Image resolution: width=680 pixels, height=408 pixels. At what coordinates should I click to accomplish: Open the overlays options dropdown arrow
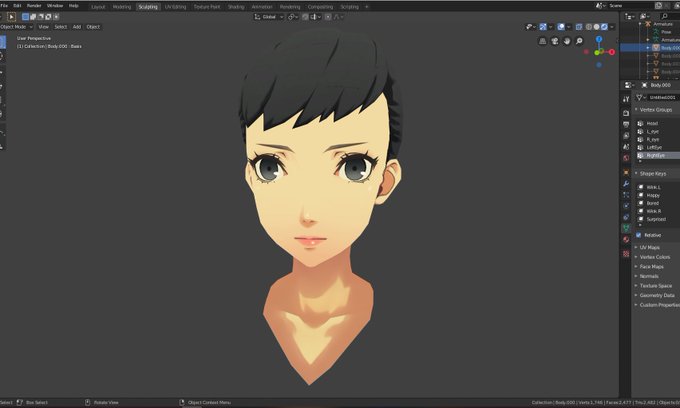tap(569, 27)
